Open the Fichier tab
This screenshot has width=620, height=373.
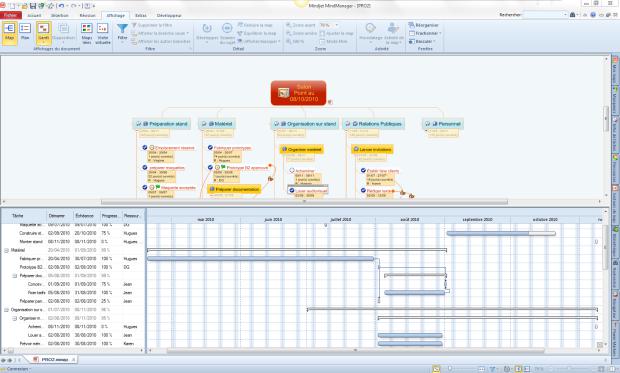point(11,15)
